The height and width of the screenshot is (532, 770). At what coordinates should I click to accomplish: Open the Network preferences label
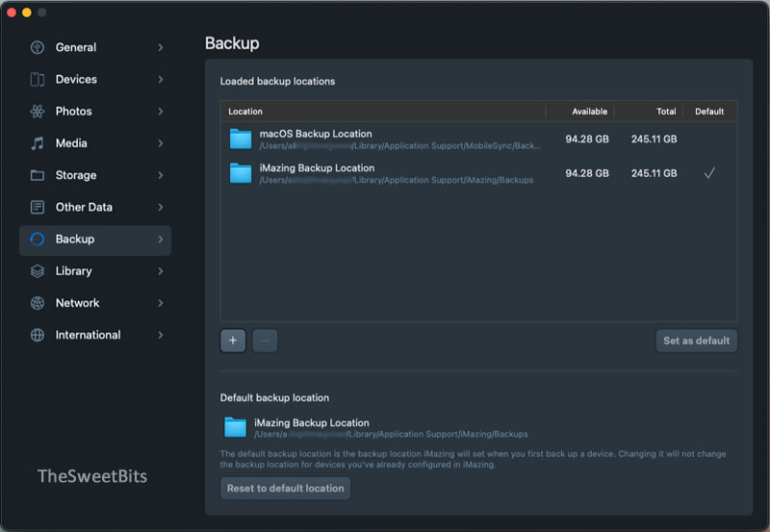pos(77,303)
